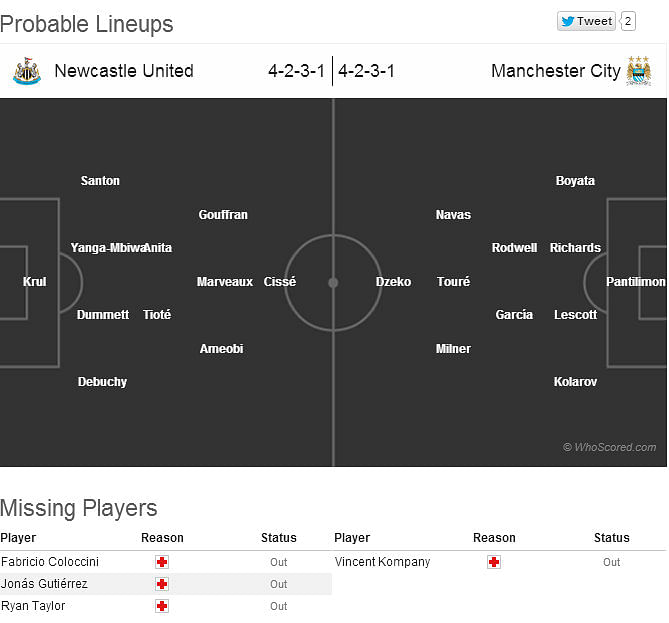
Task: Open the tweet count bubble
Action: point(628,21)
